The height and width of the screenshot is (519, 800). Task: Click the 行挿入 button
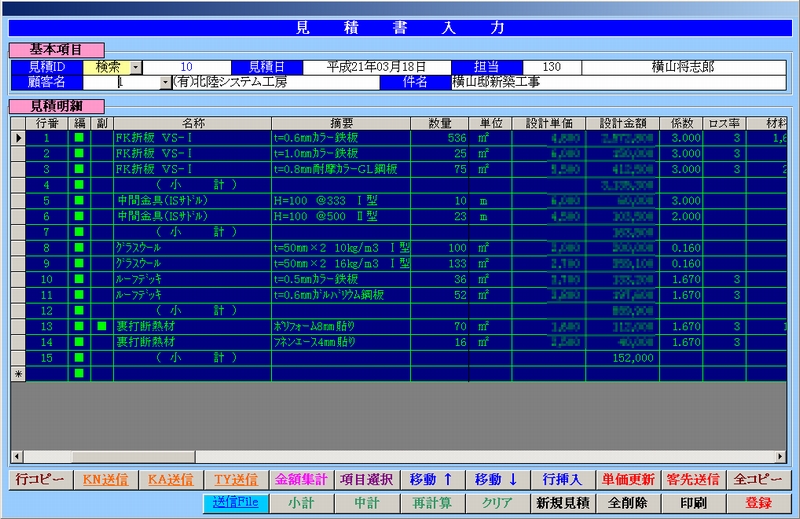pyautogui.click(x=563, y=480)
